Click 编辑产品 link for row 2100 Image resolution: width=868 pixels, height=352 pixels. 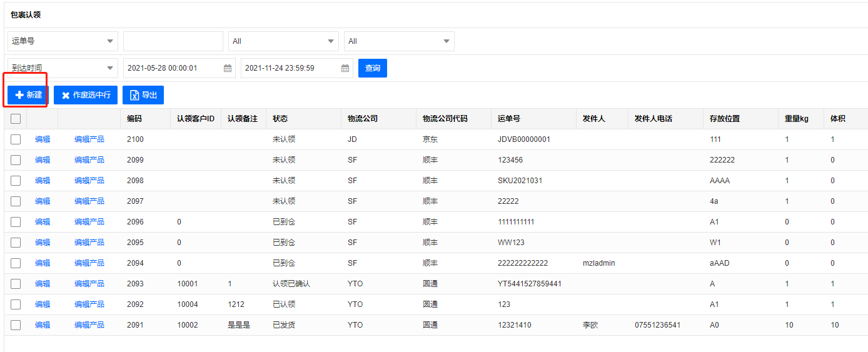(89, 139)
